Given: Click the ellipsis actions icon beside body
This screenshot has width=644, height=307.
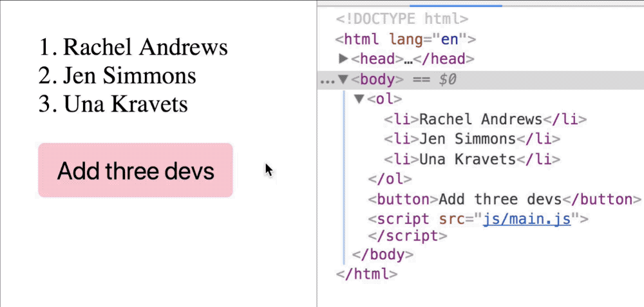Looking at the screenshot, I should (327, 80).
